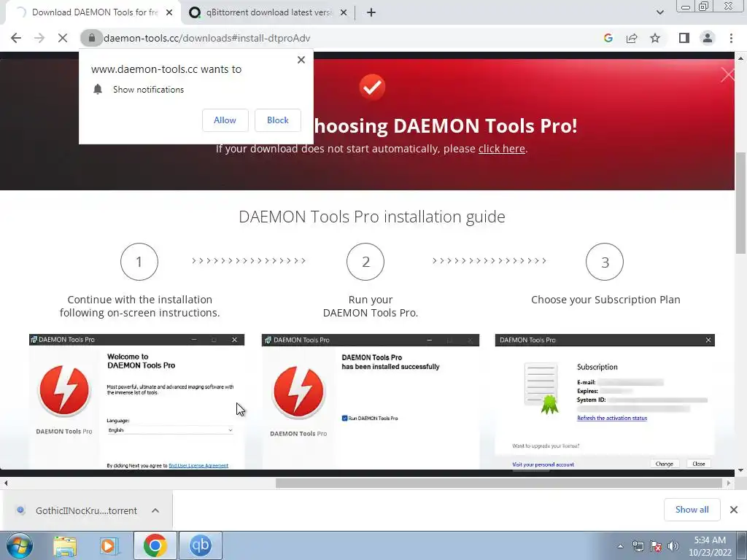Close the Download DAEMON Tools tab
747x560 pixels.
coord(169,12)
